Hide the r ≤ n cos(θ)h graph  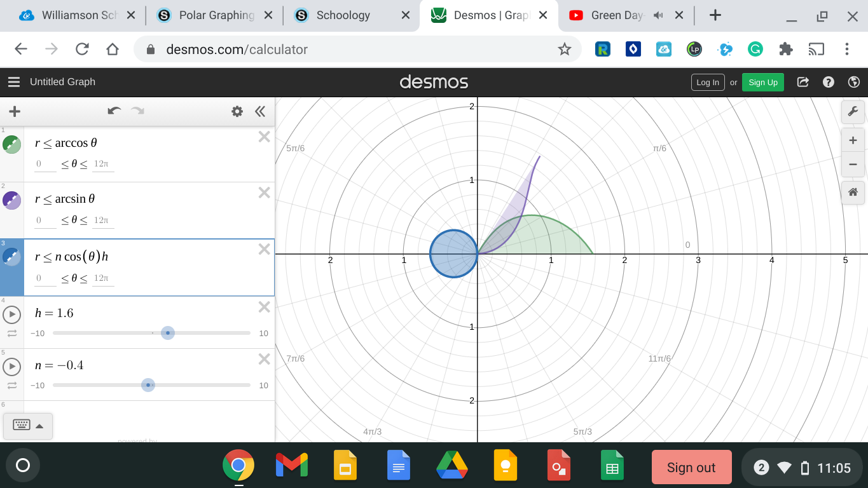12,257
